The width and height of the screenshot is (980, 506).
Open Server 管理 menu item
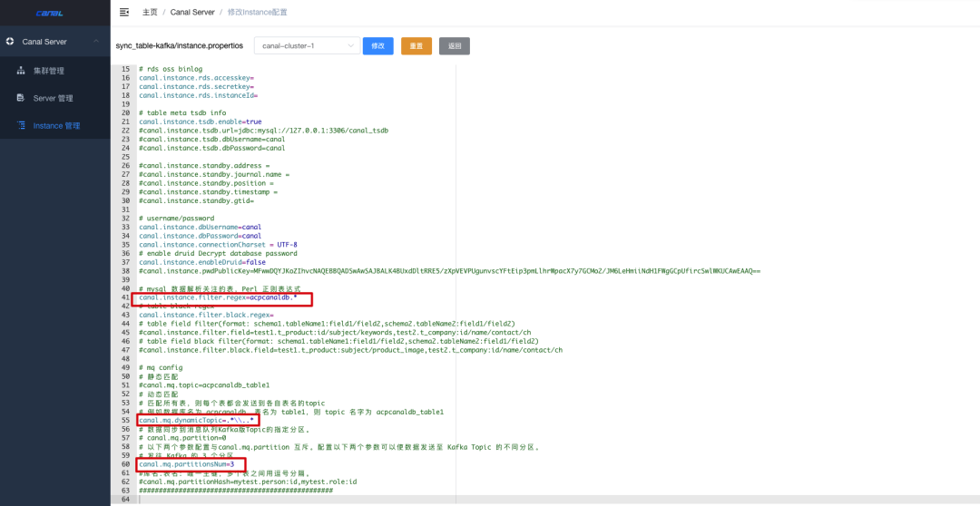pos(55,98)
